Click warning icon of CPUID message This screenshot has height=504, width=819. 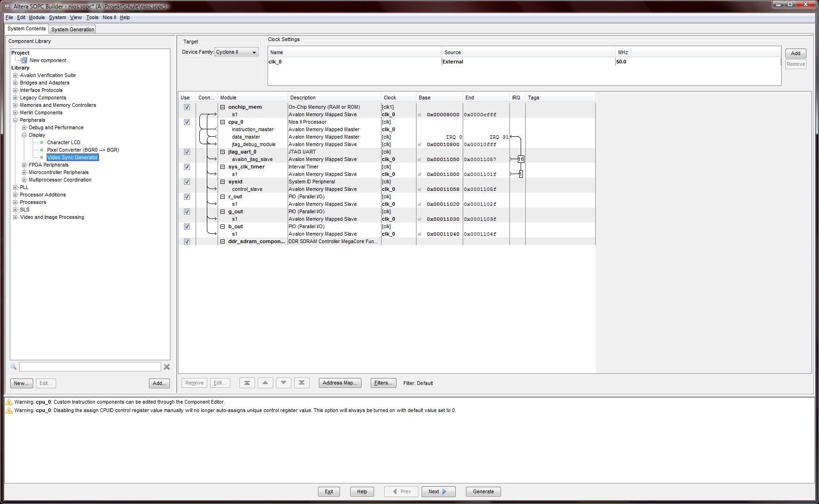(x=9, y=410)
